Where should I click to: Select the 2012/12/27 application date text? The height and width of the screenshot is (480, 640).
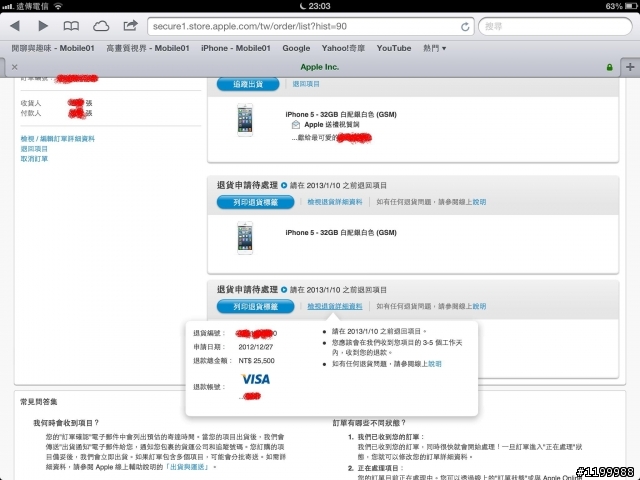256,347
